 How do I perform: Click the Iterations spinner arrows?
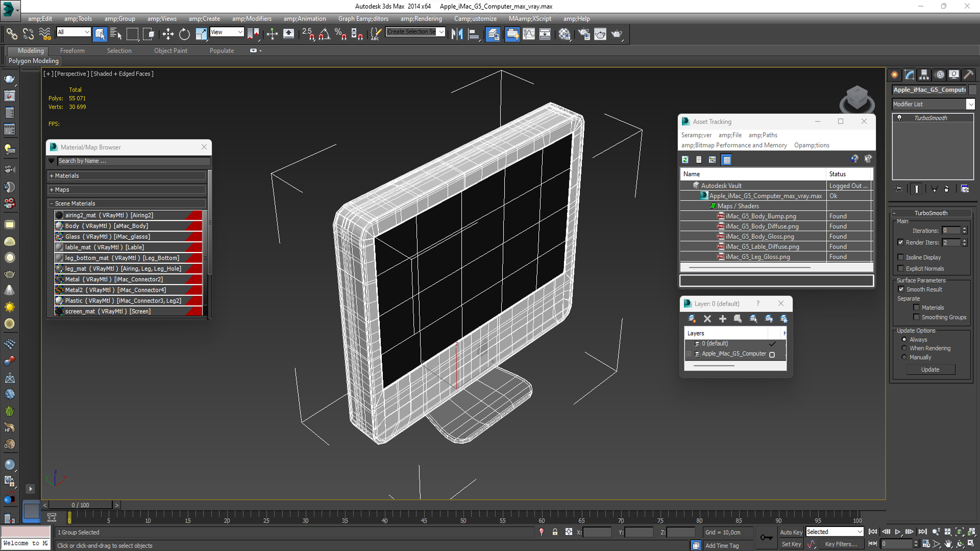coord(964,231)
